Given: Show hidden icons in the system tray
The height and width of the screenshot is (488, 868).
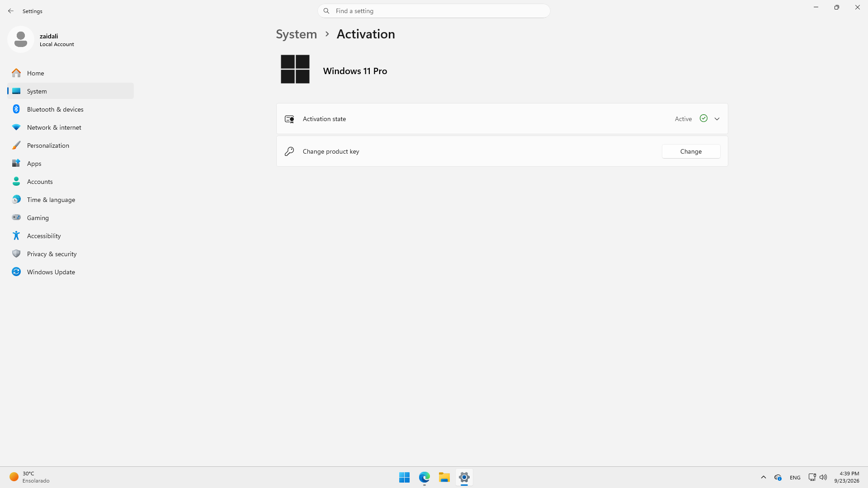Looking at the screenshot, I should pos(763,477).
